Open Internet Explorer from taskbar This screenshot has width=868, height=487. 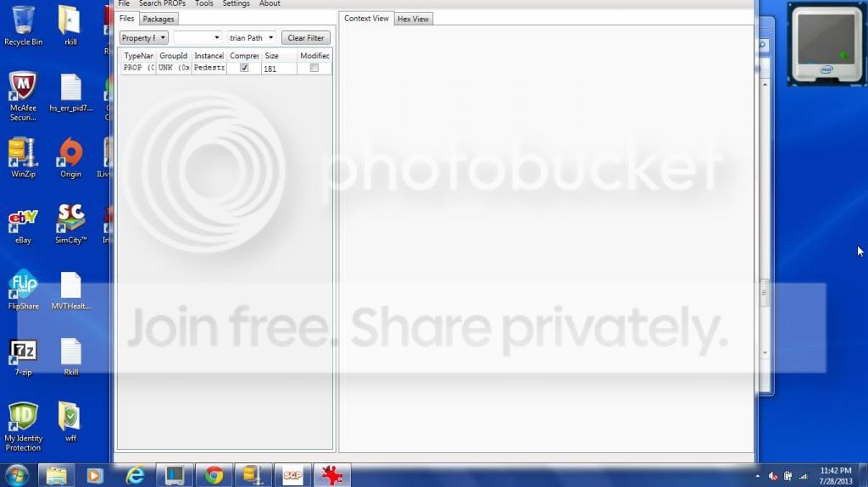[x=135, y=476]
